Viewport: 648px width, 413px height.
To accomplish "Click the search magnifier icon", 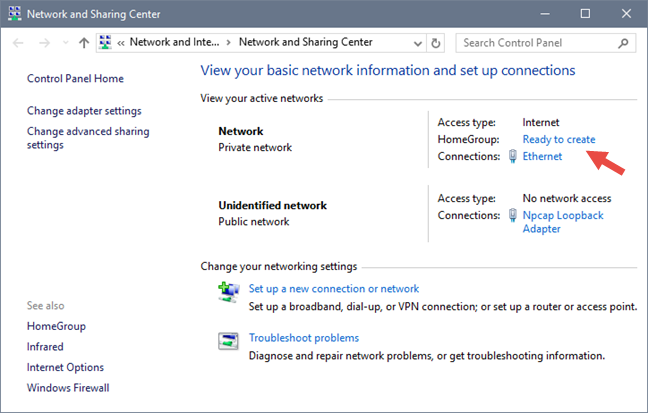I will pos(623,44).
